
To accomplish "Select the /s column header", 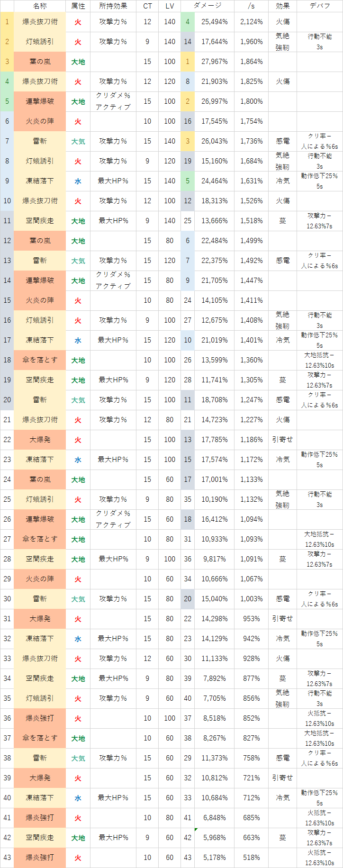I will (251, 6).
